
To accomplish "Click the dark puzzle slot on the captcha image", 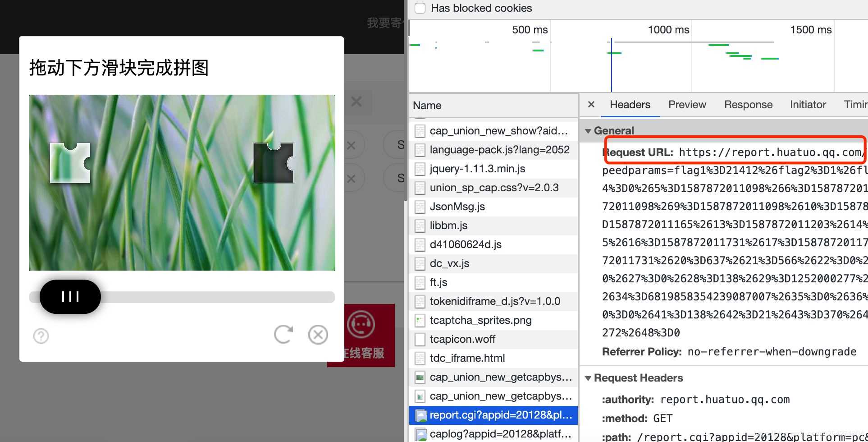I will [274, 163].
